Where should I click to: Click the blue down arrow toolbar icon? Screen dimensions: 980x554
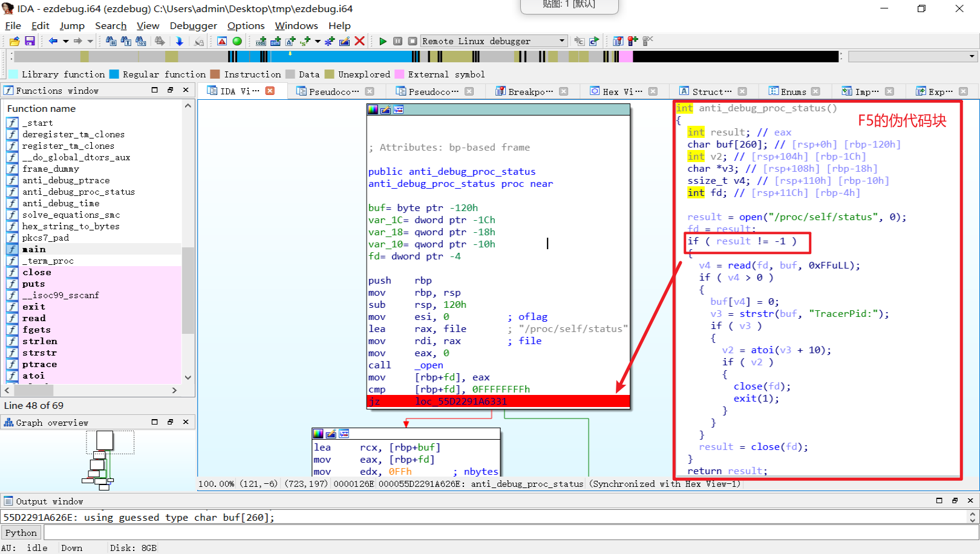point(180,41)
